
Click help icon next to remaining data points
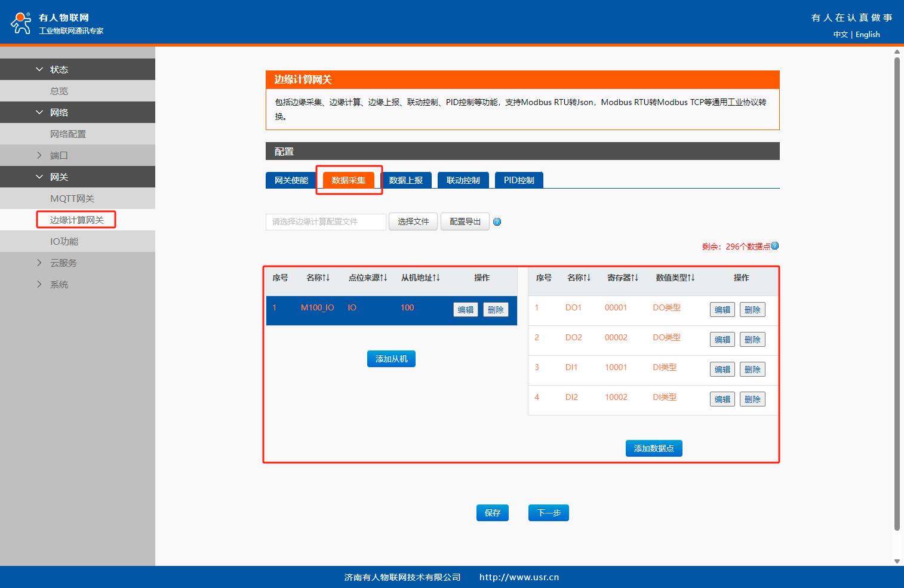click(x=775, y=246)
